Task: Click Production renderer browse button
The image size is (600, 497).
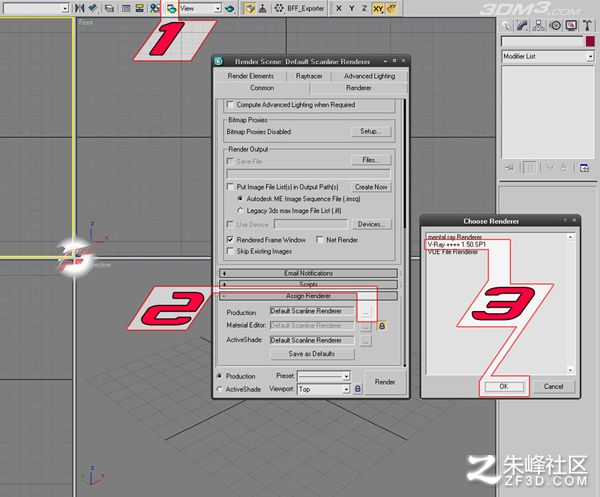Action: pos(365,312)
